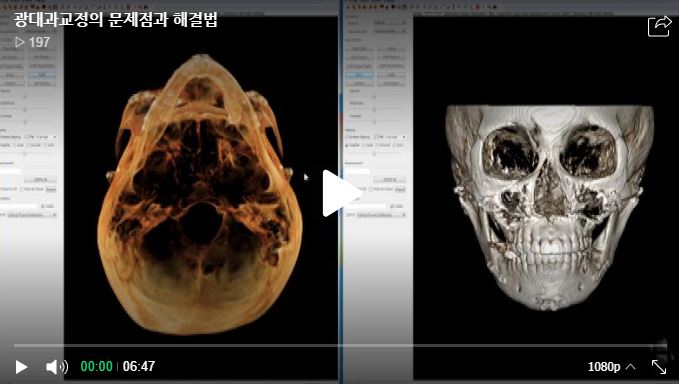This screenshot has width=679, height=384.
Task: Open the bottom combo box in right panel
Action: (382, 215)
